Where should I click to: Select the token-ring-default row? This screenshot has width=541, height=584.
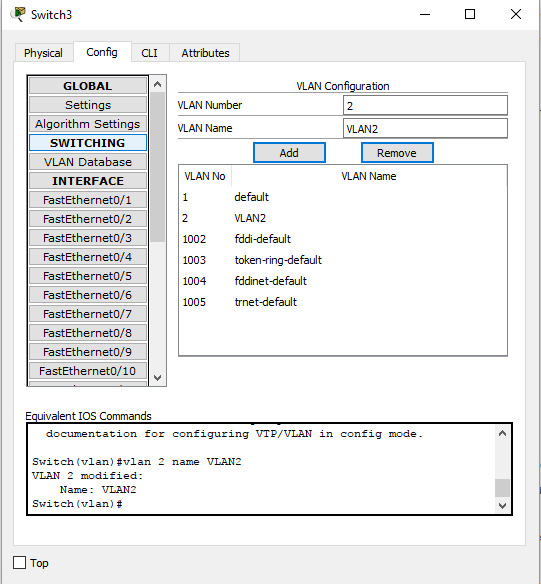[x=343, y=260]
